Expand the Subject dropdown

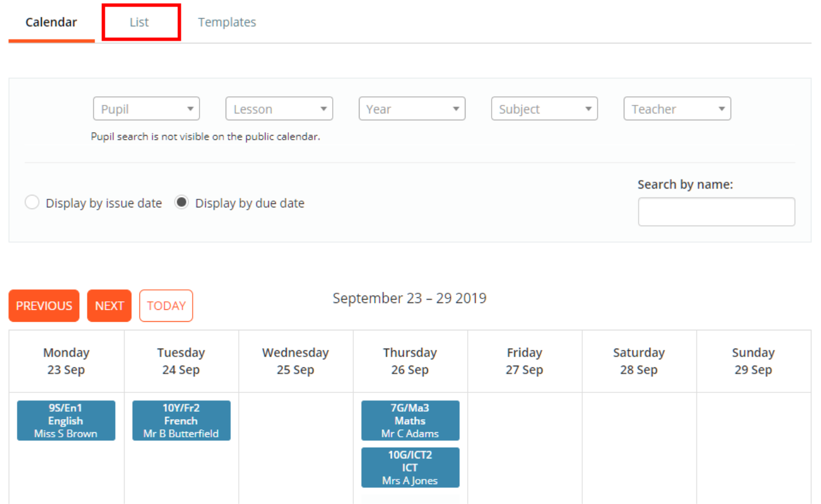tap(544, 108)
